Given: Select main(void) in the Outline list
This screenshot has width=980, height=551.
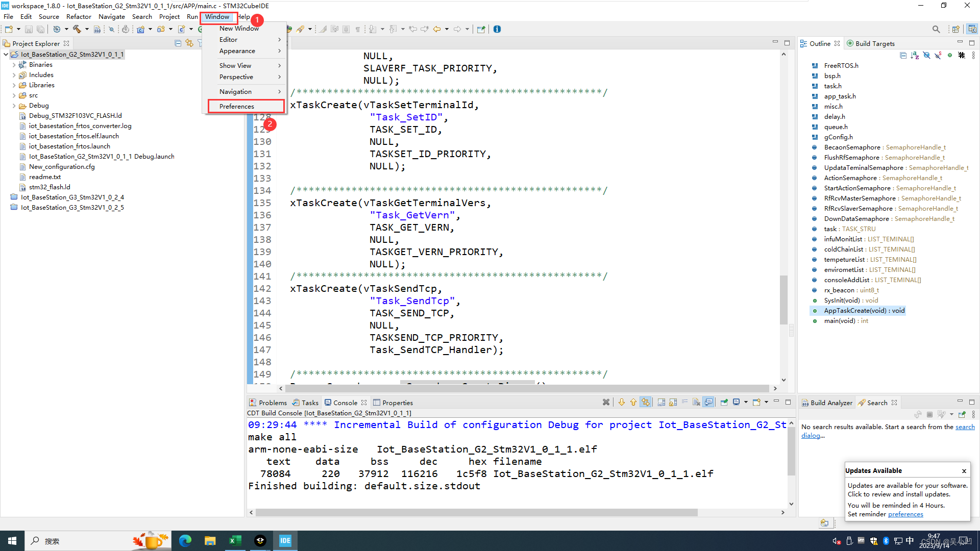Looking at the screenshot, I should pos(839,321).
